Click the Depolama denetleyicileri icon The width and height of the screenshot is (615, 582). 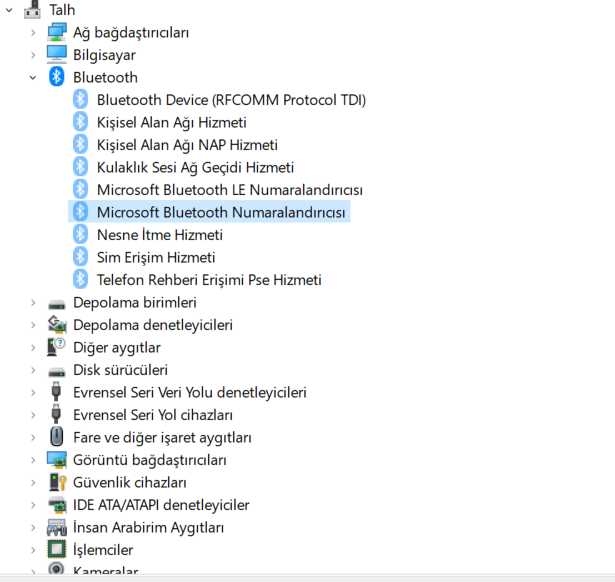pyautogui.click(x=57, y=325)
